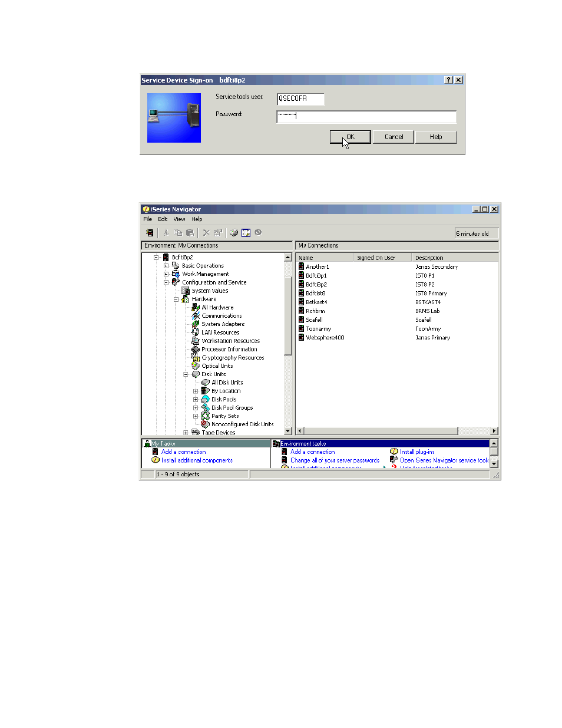562x728 pixels.
Task: Click the Properties toolbar icon
Action: 217,233
